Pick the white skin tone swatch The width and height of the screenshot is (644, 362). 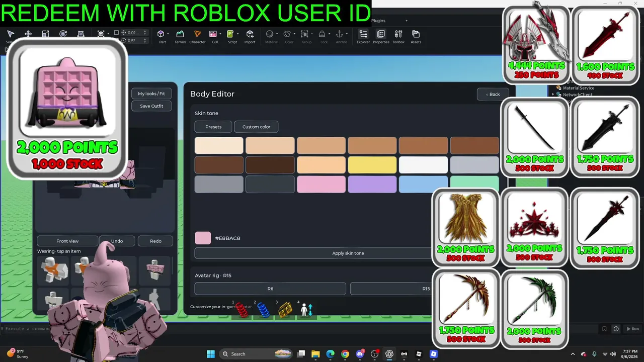(423, 164)
